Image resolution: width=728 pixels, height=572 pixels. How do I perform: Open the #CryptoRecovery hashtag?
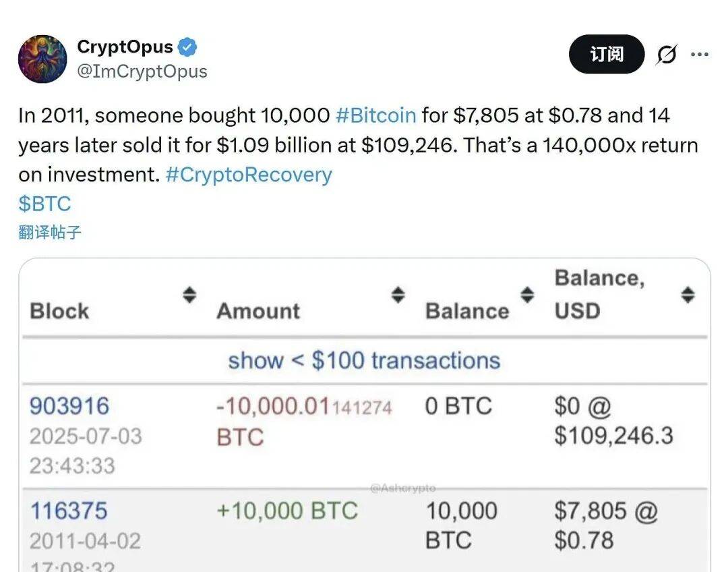point(249,175)
